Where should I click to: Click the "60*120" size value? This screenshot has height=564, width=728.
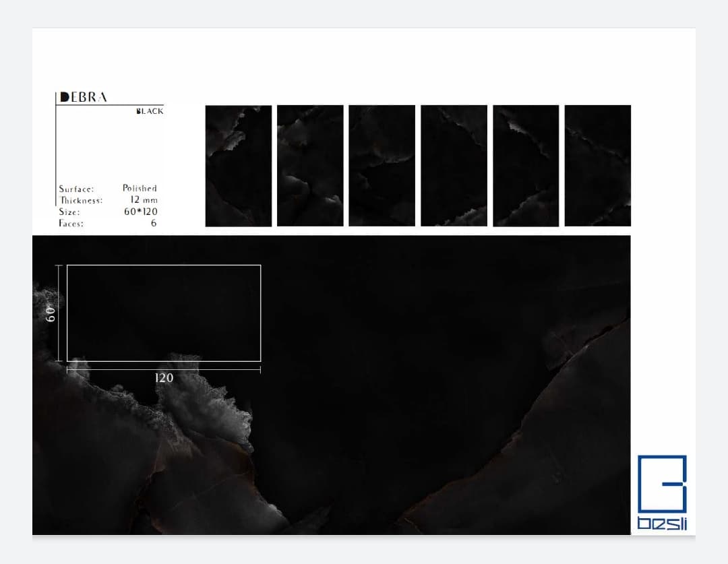(x=141, y=212)
